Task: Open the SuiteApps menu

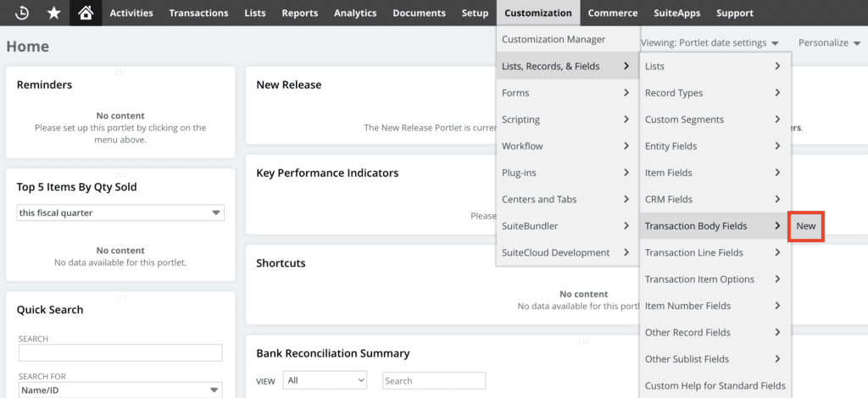Action: 676,13
